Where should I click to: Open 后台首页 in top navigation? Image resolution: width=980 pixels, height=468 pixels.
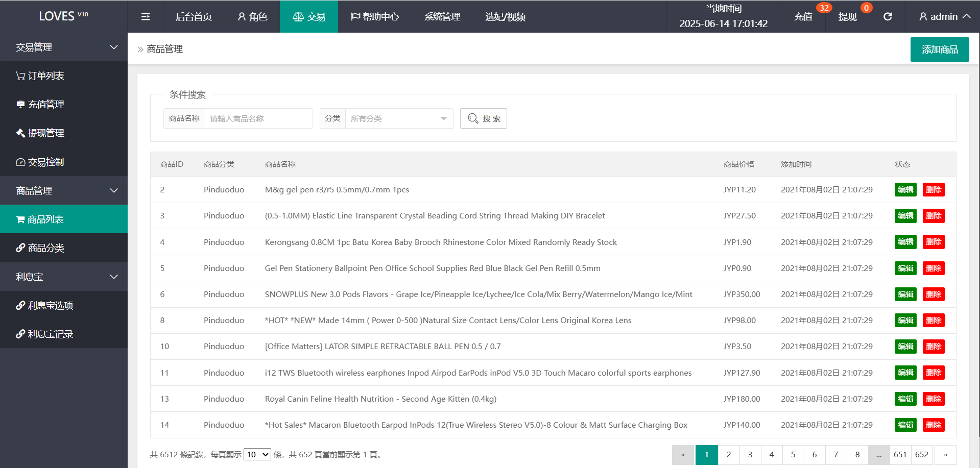tap(194, 17)
